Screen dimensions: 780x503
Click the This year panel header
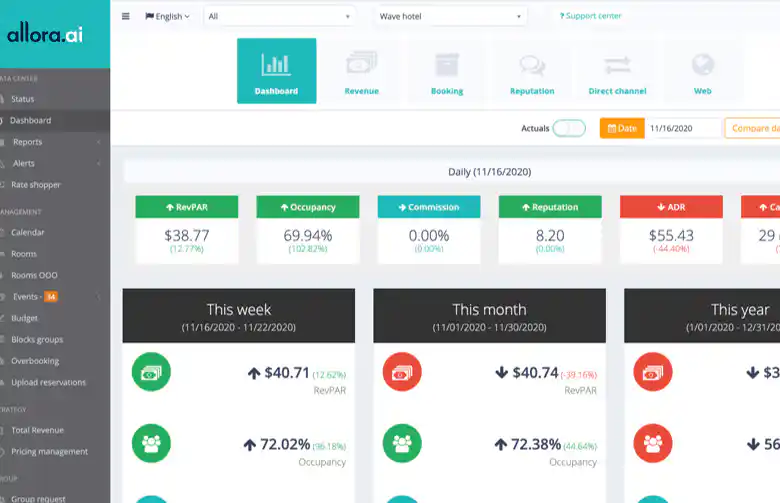(x=702, y=315)
